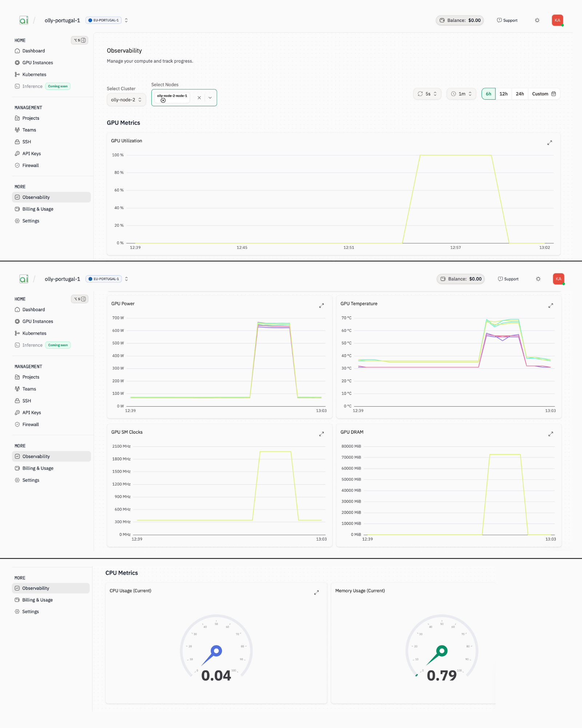Screen dimensions: 582x728
Task: Maximize the GPU Temperature chart
Action: click(x=550, y=305)
